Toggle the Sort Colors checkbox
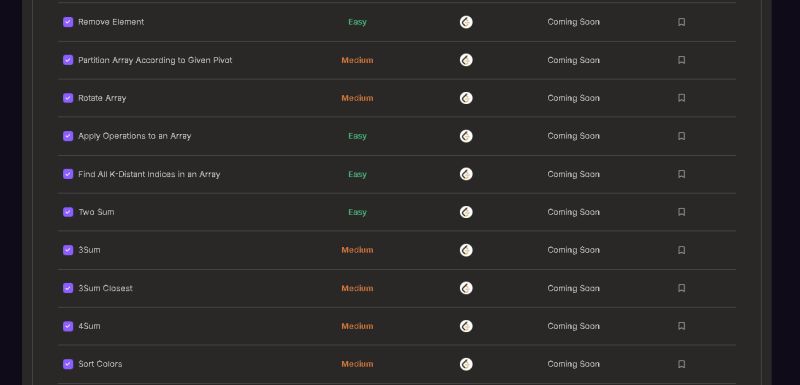The width and height of the screenshot is (800, 385). coord(68,364)
